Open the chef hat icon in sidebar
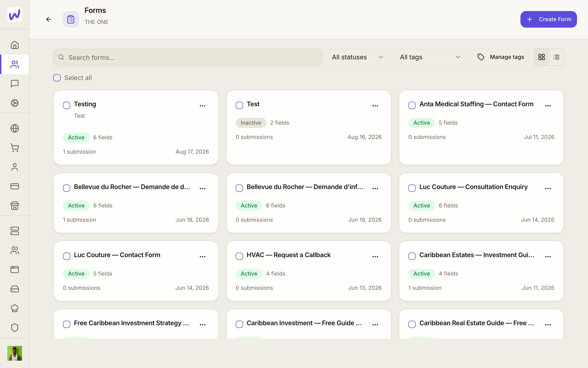This screenshot has width=588, height=368. [x=14, y=308]
